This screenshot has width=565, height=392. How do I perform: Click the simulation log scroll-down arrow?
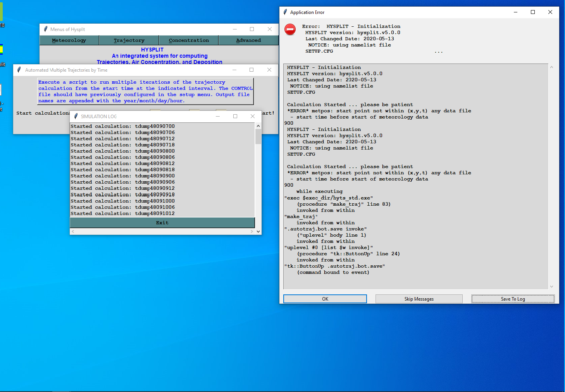(258, 231)
